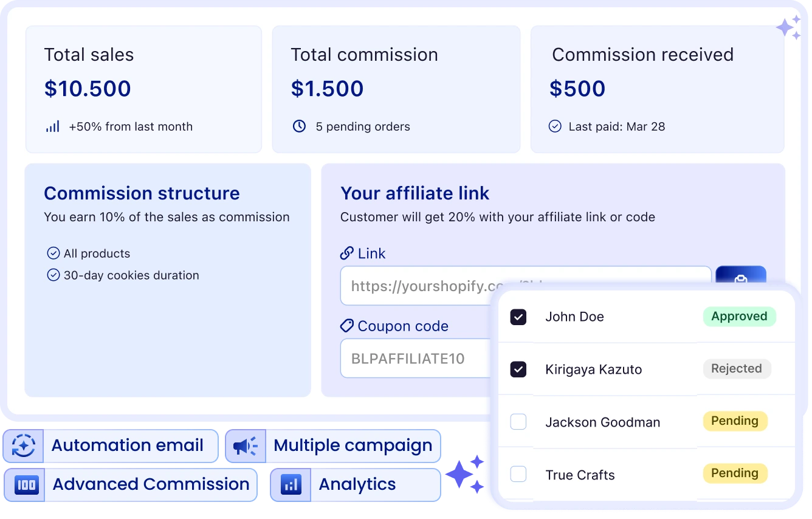Image resolution: width=812 pixels, height=519 pixels.
Task: Check the Jackson Goodman checkbox
Action: [518, 422]
